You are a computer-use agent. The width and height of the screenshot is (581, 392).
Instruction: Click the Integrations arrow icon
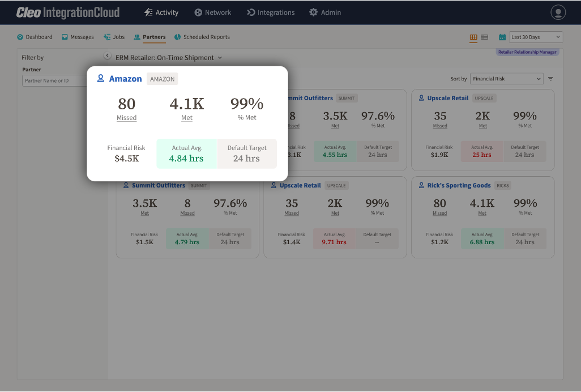pyautogui.click(x=251, y=12)
